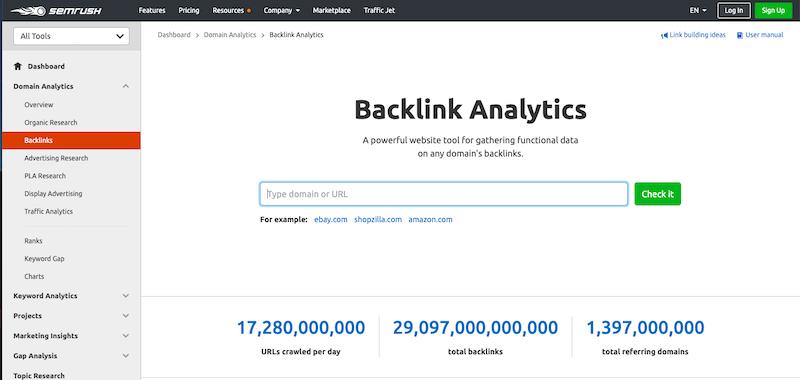800x380 pixels.
Task: Open the Link building ideas link
Action: tap(697, 35)
